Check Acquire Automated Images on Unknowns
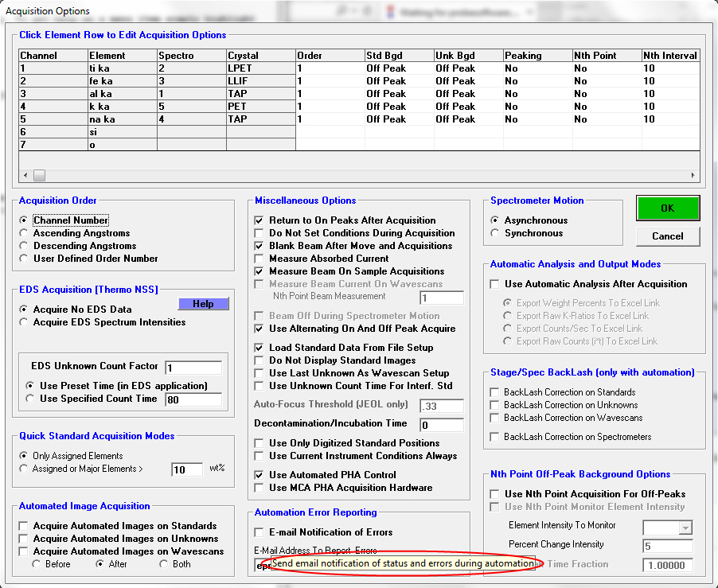Image resolution: width=718 pixels, height=588 pixels. 25,539
